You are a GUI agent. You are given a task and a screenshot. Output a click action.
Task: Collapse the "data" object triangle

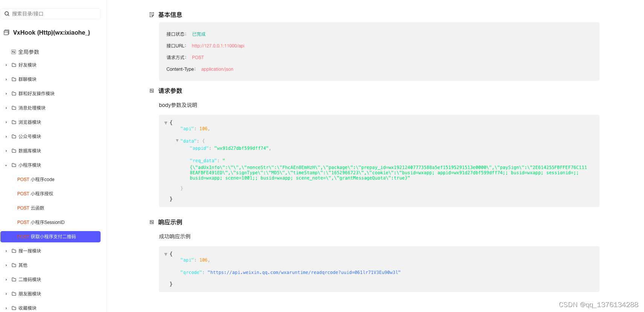point(177,141)
